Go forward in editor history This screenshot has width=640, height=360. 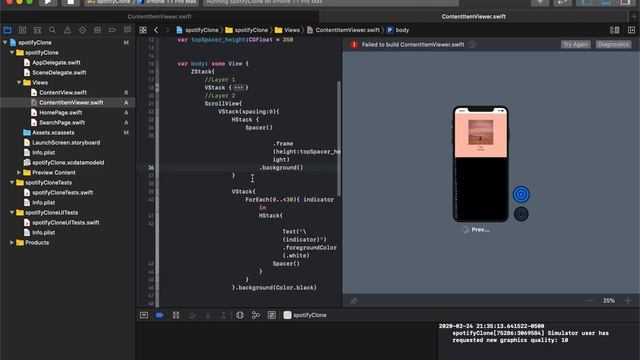coord(167,30)
